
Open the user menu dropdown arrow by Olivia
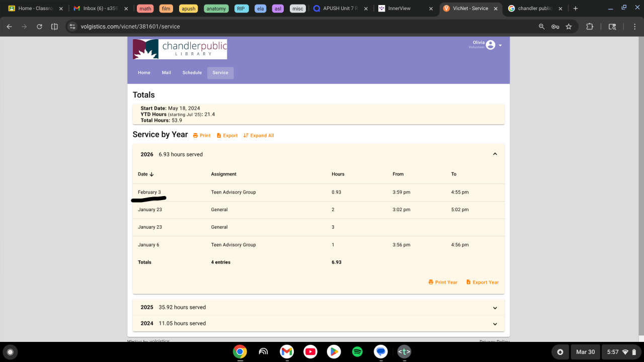pos(500,45)
